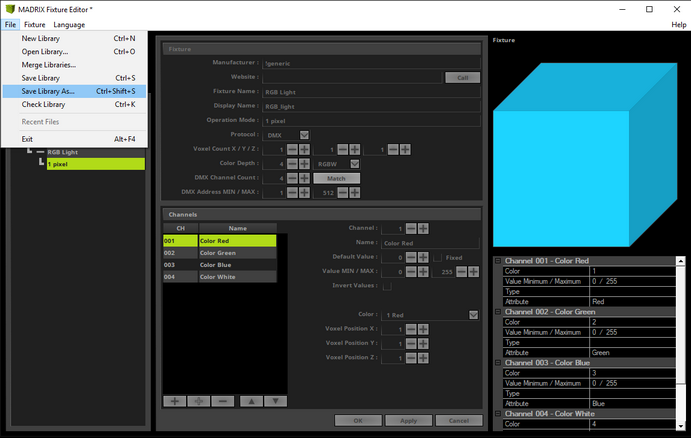The image size is (691, 438).
Task: Decrease the Default Value
Action: [411, 257]
